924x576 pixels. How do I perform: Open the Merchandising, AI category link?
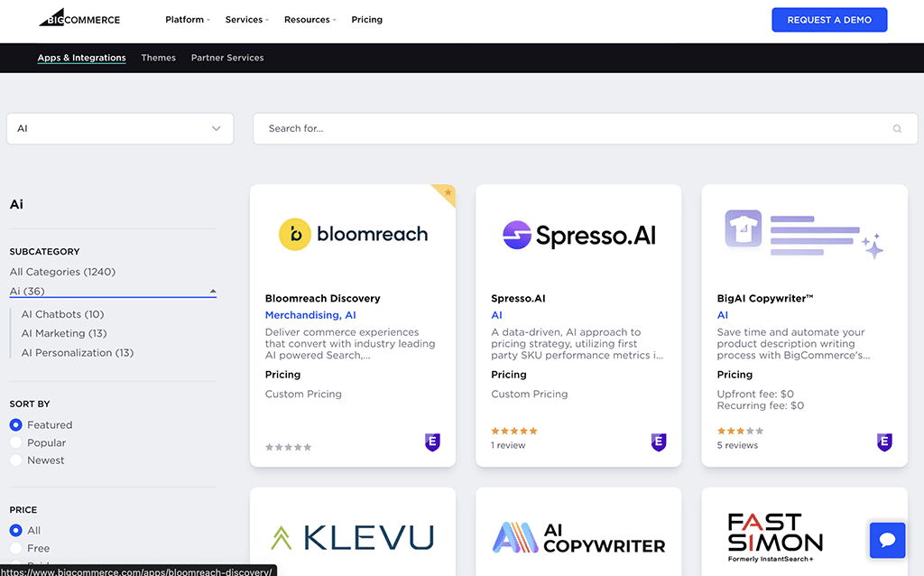pos(310,315)
